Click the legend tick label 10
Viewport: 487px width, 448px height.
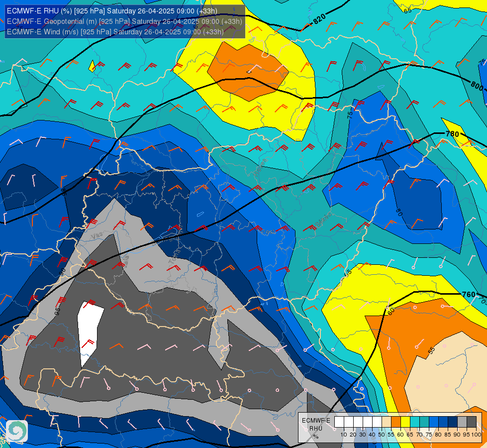pyautogui.click(x=344, y=435)
